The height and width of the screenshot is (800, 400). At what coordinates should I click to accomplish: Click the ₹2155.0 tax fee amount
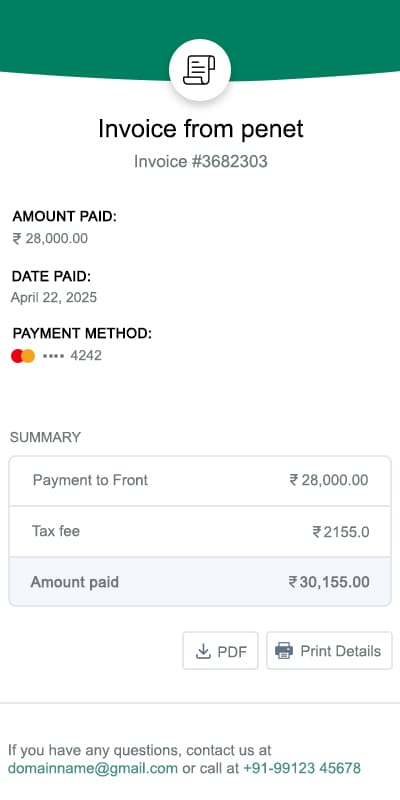pos(341,532)
